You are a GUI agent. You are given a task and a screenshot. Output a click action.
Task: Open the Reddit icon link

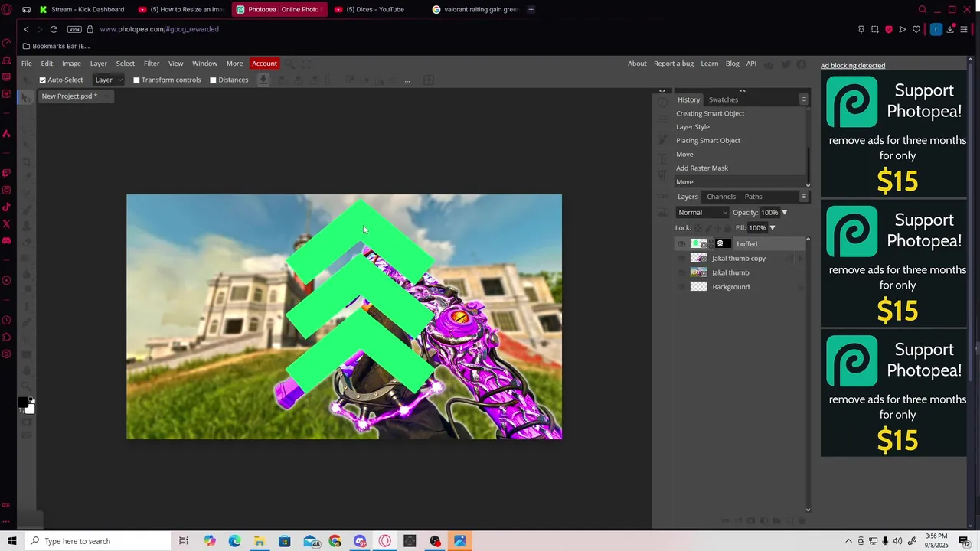pyautogui.click(x=769, y=64)
